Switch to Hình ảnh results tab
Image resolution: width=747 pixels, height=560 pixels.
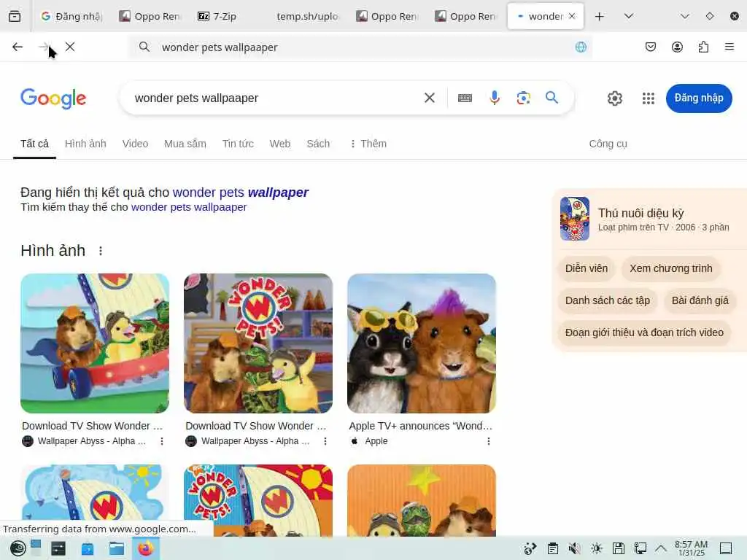pos(85,144)
